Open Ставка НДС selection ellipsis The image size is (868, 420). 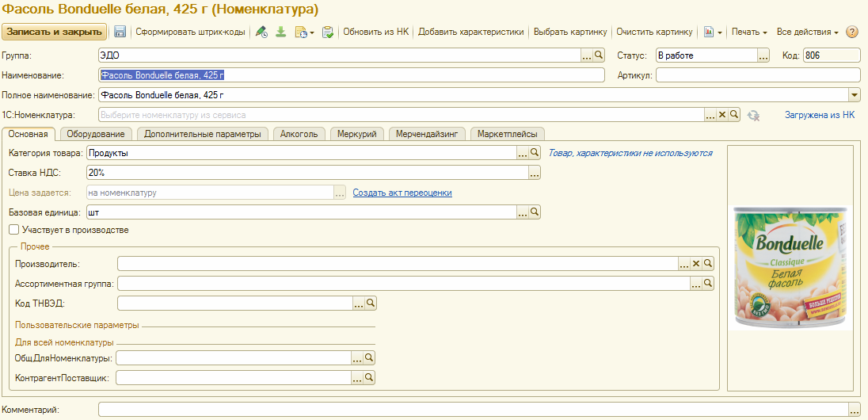coord(535,173)
